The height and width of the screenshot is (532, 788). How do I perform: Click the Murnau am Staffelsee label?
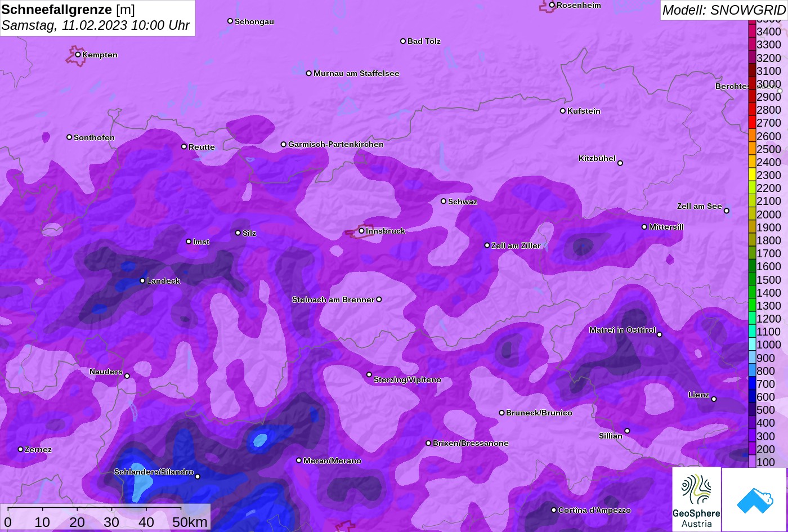(x=356, y=73)
